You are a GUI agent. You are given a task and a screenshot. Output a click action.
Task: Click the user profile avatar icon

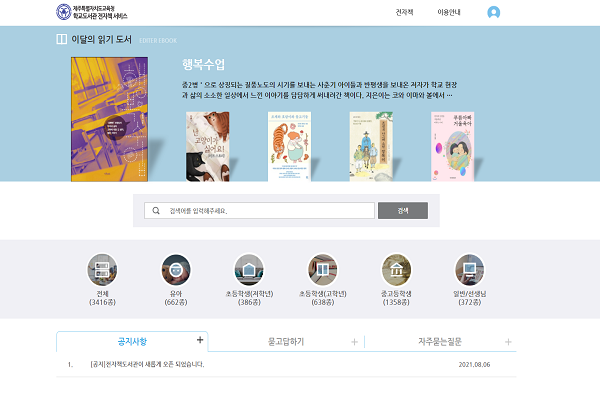493,12
